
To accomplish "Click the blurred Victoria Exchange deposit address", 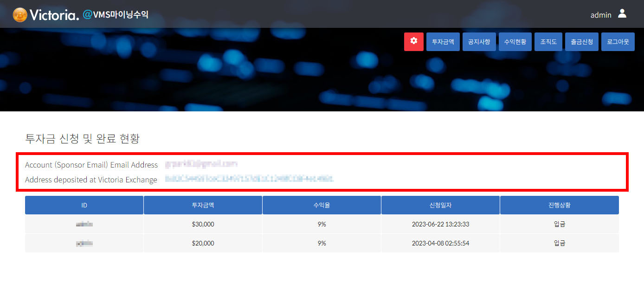I will pos(249,179).
